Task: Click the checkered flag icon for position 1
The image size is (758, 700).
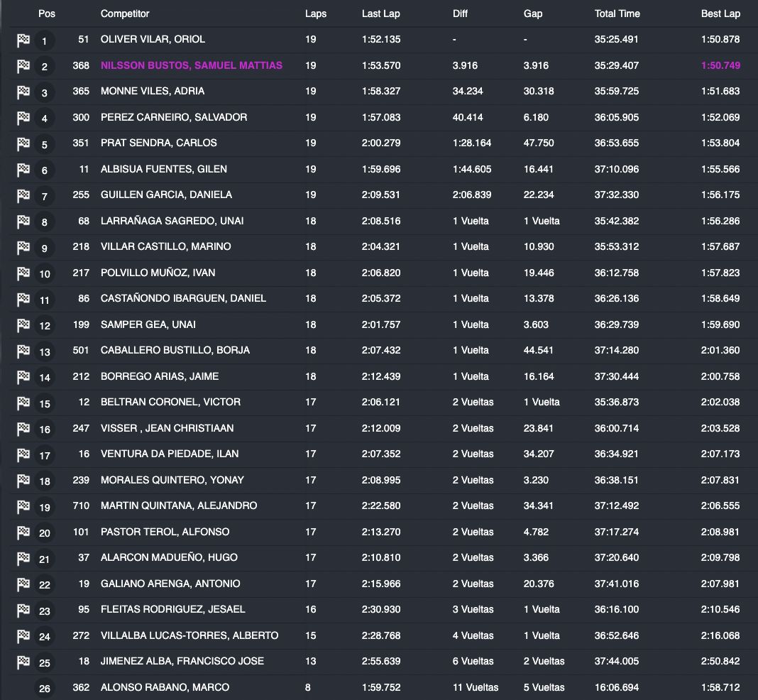Action: [23, 40]
